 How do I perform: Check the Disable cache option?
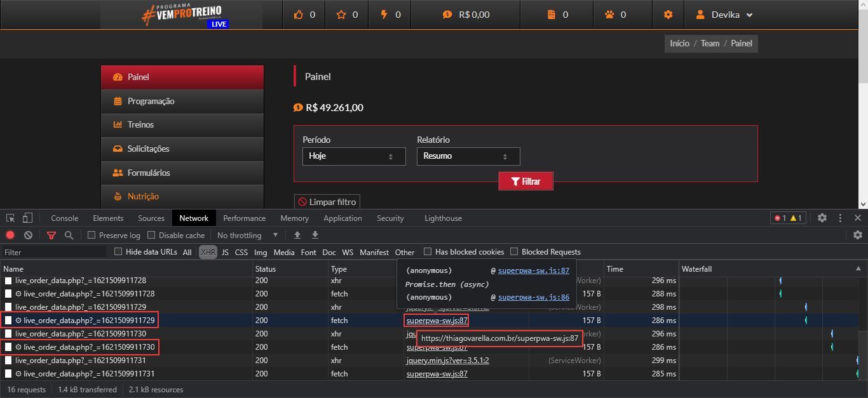151,235
